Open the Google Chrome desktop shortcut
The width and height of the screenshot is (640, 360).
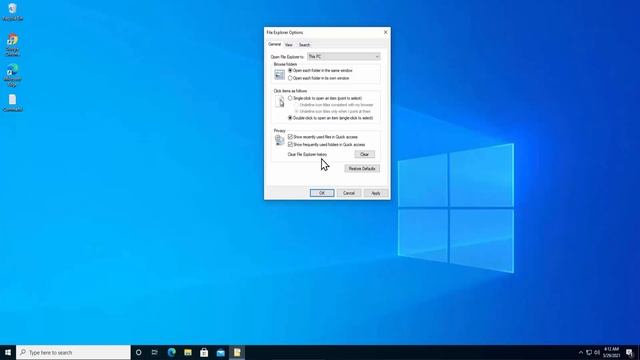[12, 44]
